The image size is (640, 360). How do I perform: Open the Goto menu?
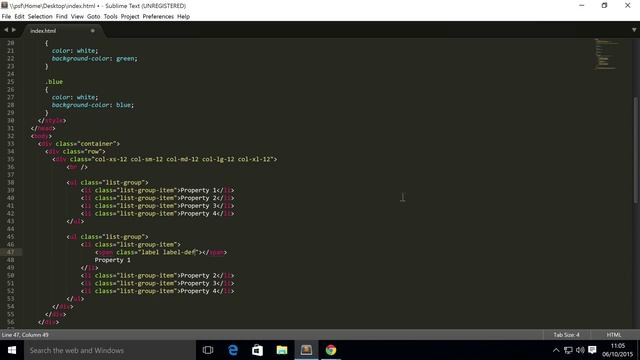click(93, 16)
